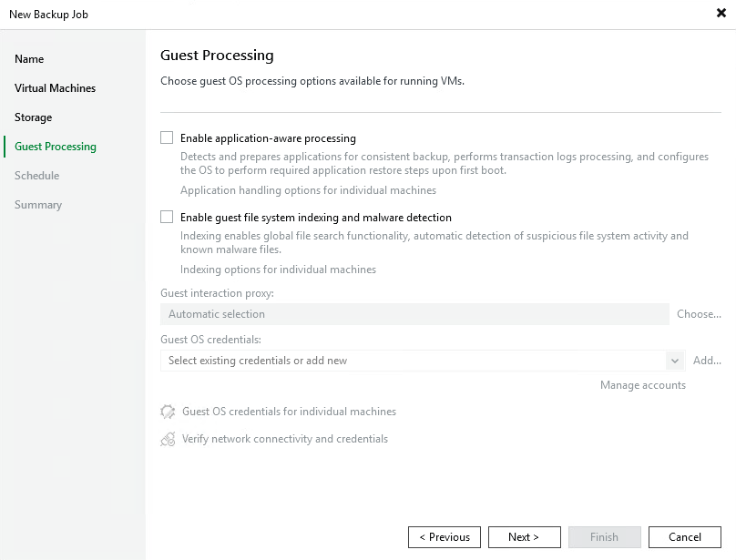The width and height of the screenshot is (736, 560).
Task: Go to the Schedule step
Action: (x=36, y=176)
